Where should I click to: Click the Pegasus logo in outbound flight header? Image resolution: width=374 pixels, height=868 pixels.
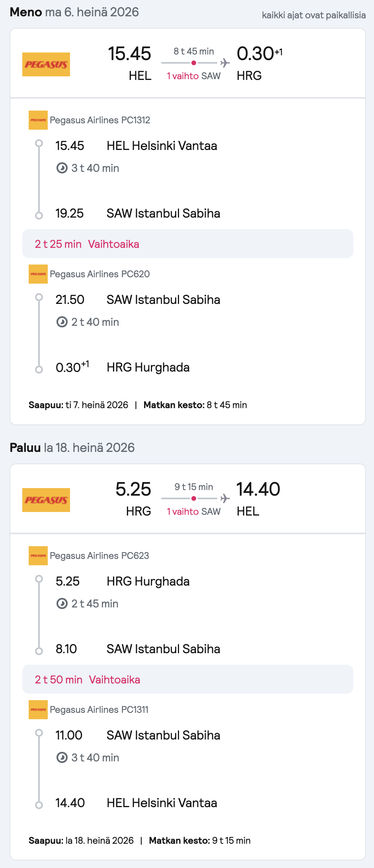[46, 64]
